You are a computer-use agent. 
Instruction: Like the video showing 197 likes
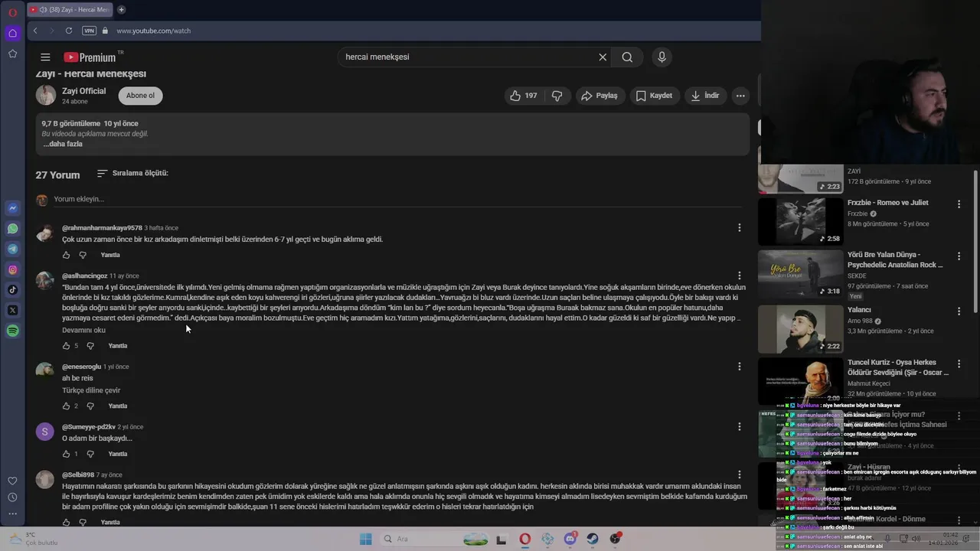(x=524, y=96)
